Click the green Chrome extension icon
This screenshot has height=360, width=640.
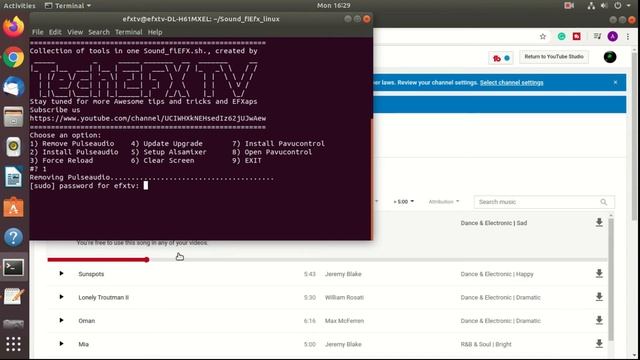point(562,36)
